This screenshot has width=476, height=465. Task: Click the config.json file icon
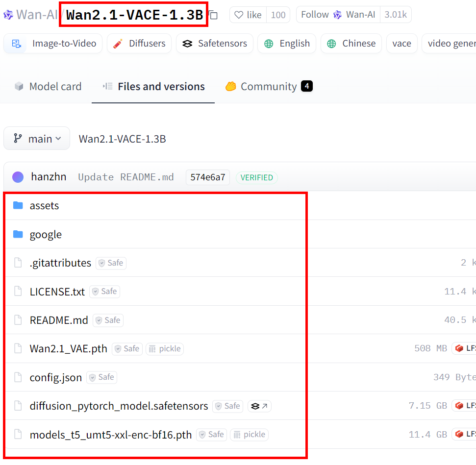(18, 377)
